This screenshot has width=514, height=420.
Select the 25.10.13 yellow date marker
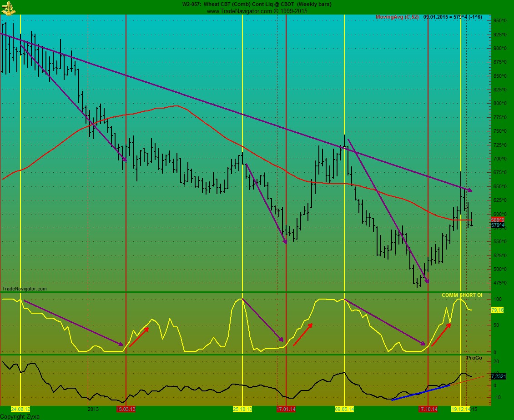click(x=242, y=409)
